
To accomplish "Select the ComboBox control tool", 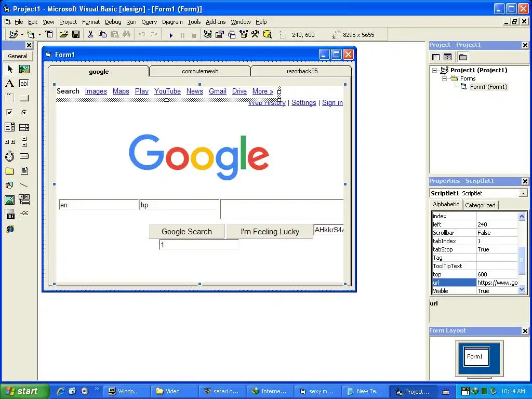I will point(10,127).
